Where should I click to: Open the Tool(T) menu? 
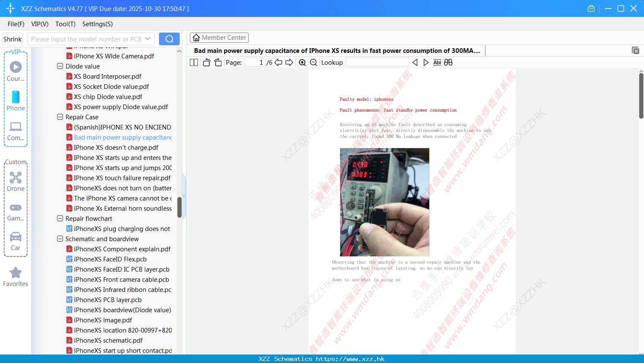pyautogui.click(x=66, y=24)
